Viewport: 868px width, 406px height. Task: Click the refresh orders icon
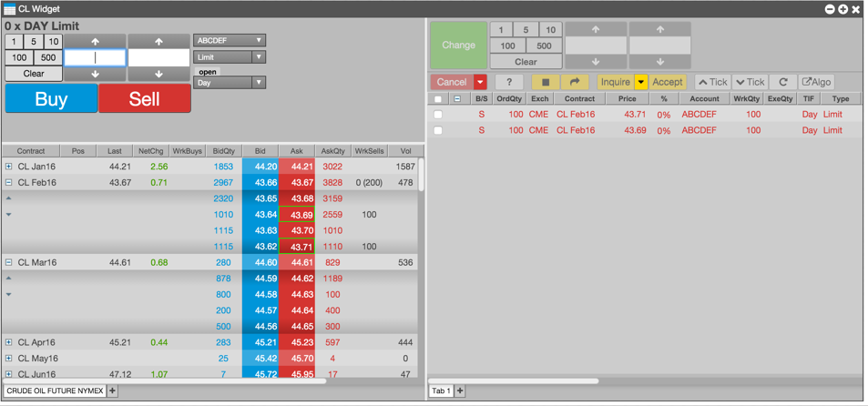click(x=783, y=82)
